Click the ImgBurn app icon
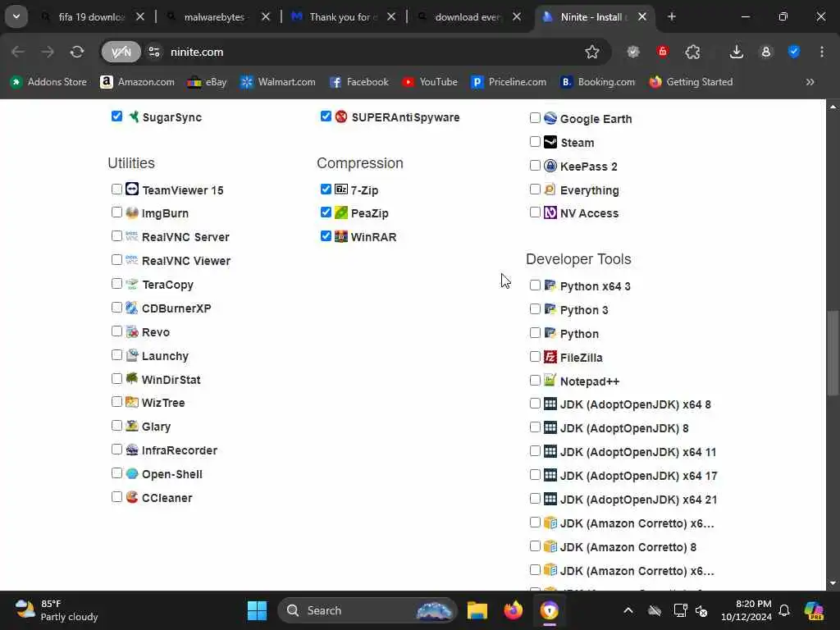Screen dimensions: 840x630 [x=132, y=212]
